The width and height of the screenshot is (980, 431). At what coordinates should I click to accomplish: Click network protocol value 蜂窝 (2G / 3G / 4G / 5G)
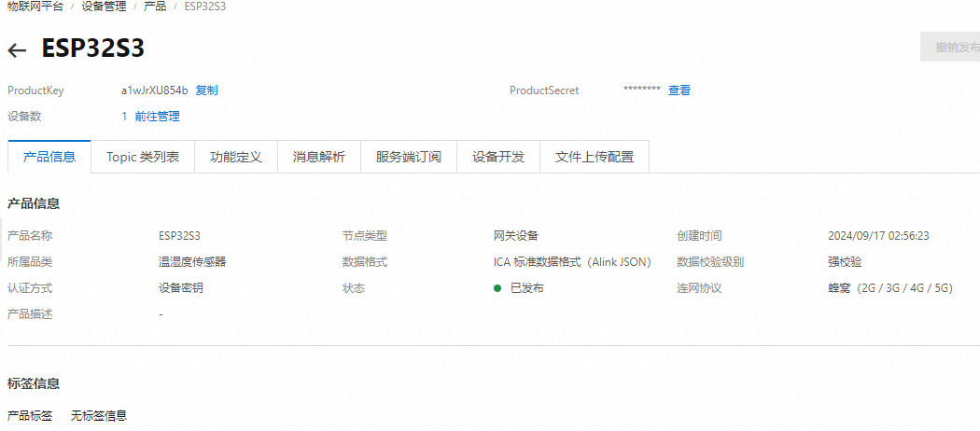[890, 288]
